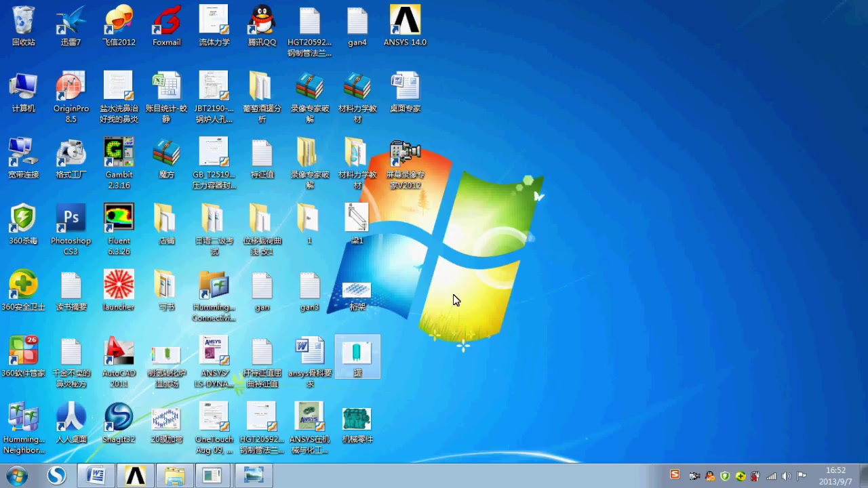This screenshot has height=488, width=868.
Task: Open Action Center flag tray icon
Action: [802, 476]
